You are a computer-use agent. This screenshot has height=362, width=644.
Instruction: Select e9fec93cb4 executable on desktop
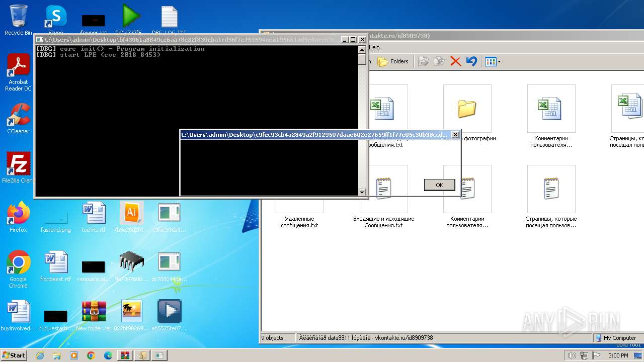pos(169,217)
